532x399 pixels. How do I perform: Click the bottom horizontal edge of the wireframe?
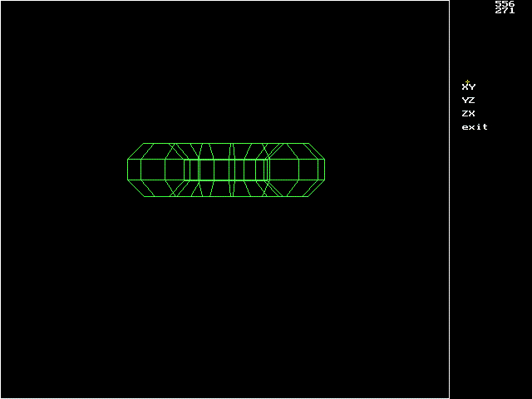pyautogui.click(x=226, y=196)
